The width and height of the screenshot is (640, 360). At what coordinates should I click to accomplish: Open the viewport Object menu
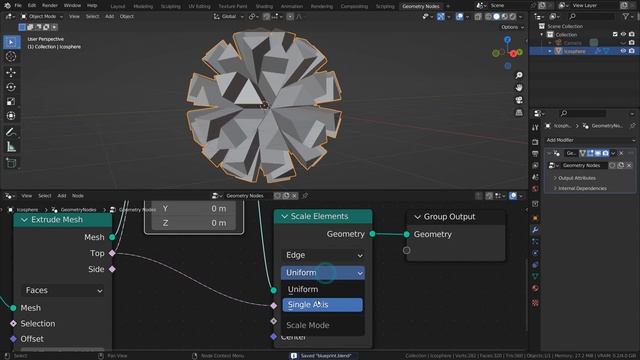pos(127,16)
